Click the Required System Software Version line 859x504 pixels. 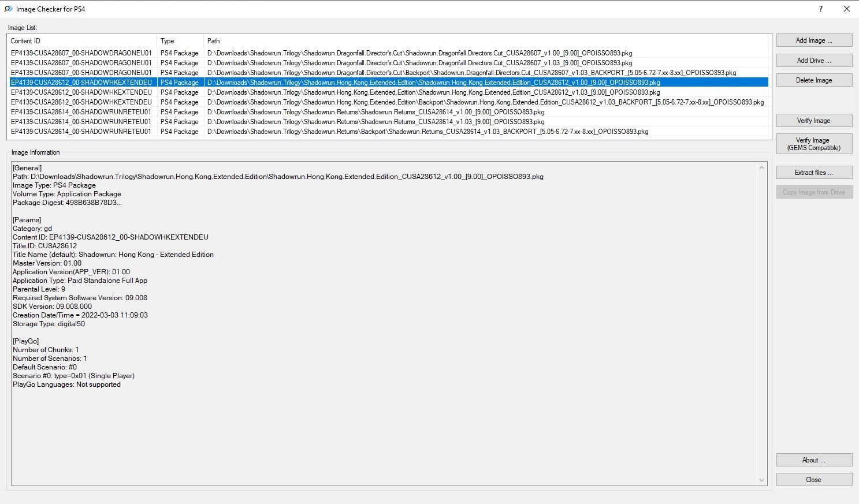80,298
